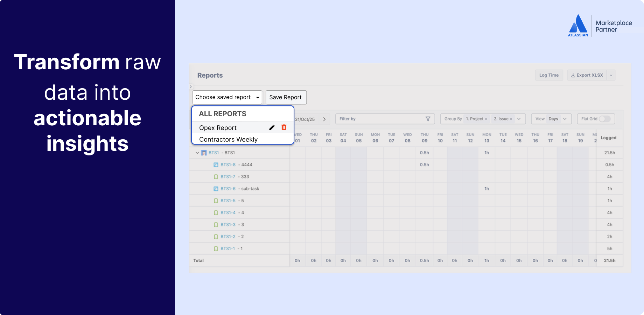Click the sidebar expand arrow under Reports heading
The image size is (644, 315).
pyautogui.click(x=190, y=86)
